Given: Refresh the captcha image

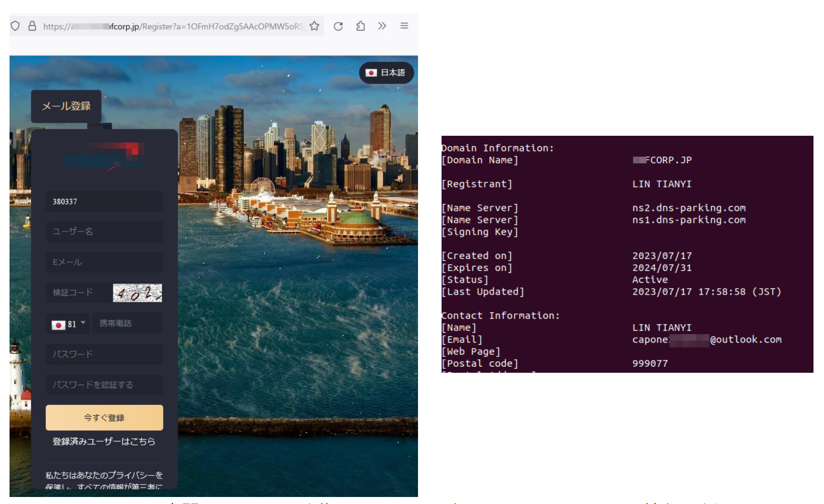Looking at the screenshot, I should pos(137,293).
